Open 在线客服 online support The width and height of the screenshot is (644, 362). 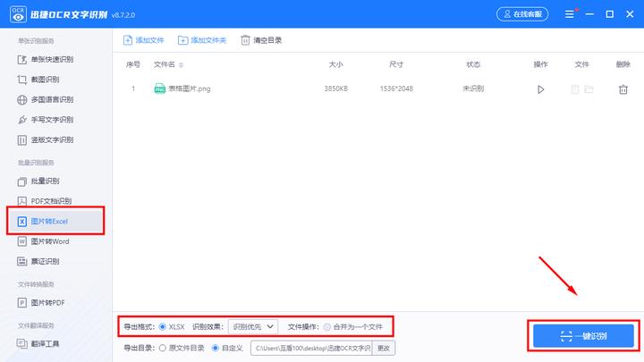[522, 14]
